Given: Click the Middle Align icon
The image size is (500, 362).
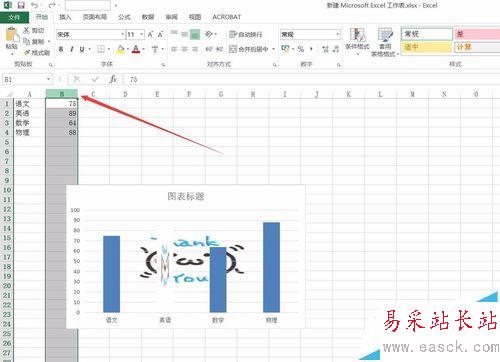Looking at the screenshot, I should tap(184, 34).
